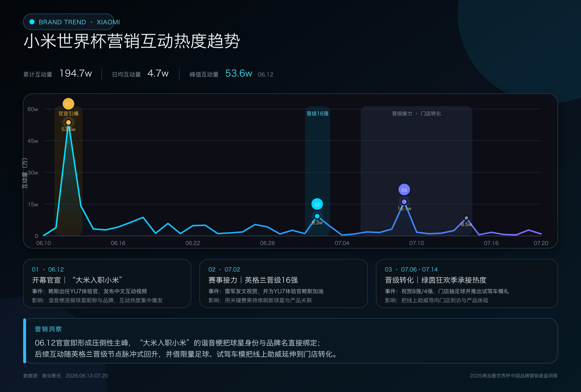
Task: Click the line 事件：赖斯出任YU7体验官
Action: coord(89,291)
